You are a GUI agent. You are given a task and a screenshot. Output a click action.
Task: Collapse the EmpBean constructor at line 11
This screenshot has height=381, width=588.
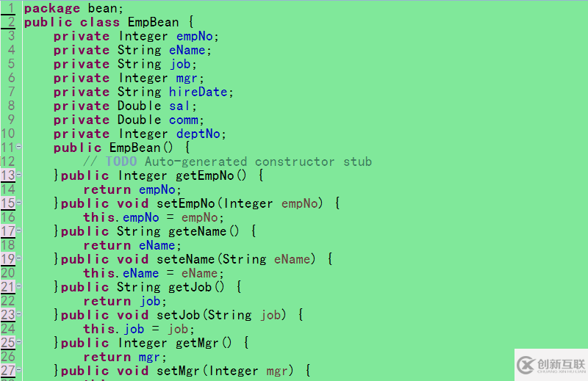pos(19,147)
